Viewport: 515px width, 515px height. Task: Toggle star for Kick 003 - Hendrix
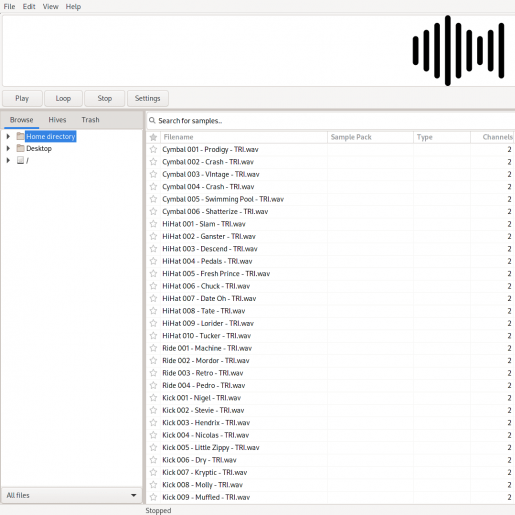pyautogui.click(x=153, y=422)
